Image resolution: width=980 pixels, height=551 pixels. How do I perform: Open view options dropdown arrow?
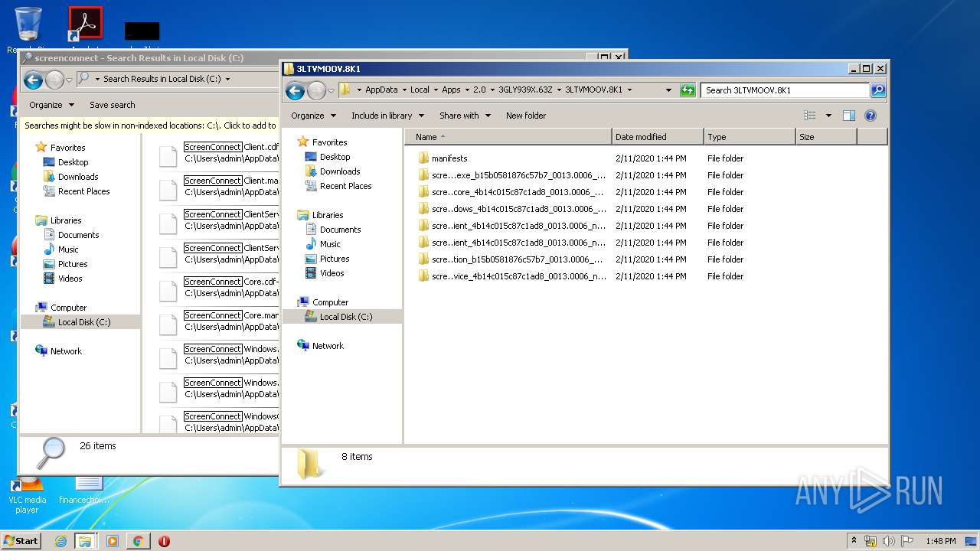tap(828, 116)
